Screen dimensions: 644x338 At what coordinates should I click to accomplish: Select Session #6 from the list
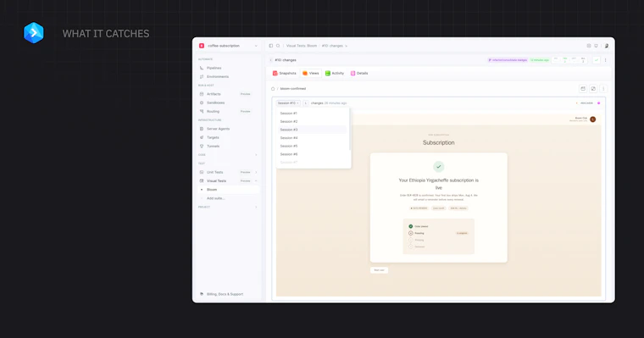click(x=312, y=154)
